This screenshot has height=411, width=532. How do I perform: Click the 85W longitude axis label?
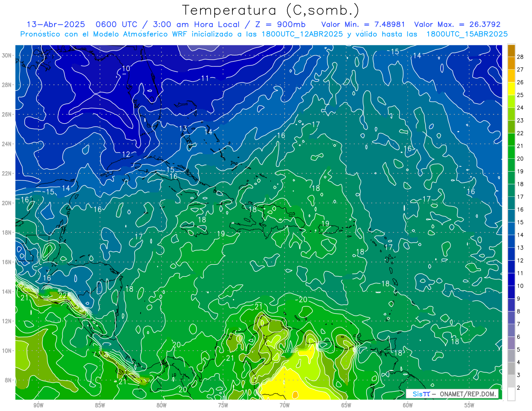(100, 405)
